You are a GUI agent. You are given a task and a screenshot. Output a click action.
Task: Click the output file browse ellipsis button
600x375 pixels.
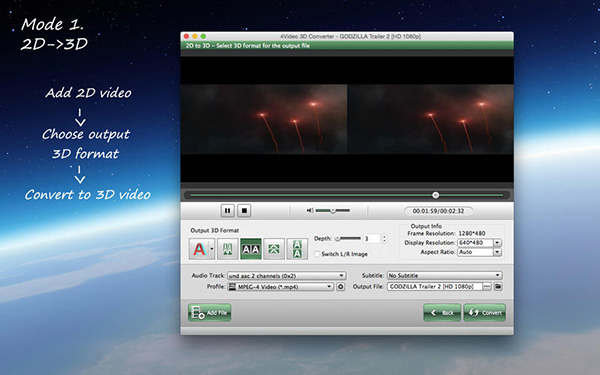point(487,287)
